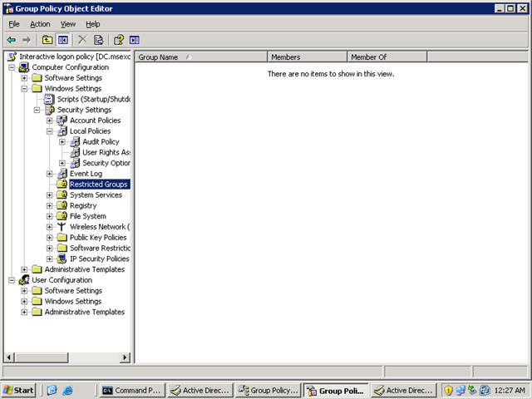The image size is (532, 399).
Task: Expand the Public Key Policies node
Action: tap(50, 238)
